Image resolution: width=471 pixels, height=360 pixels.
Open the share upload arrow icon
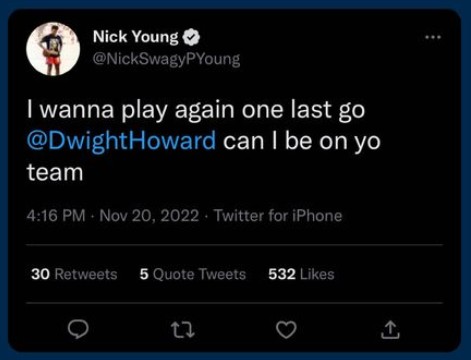click(x=390, y=330)
